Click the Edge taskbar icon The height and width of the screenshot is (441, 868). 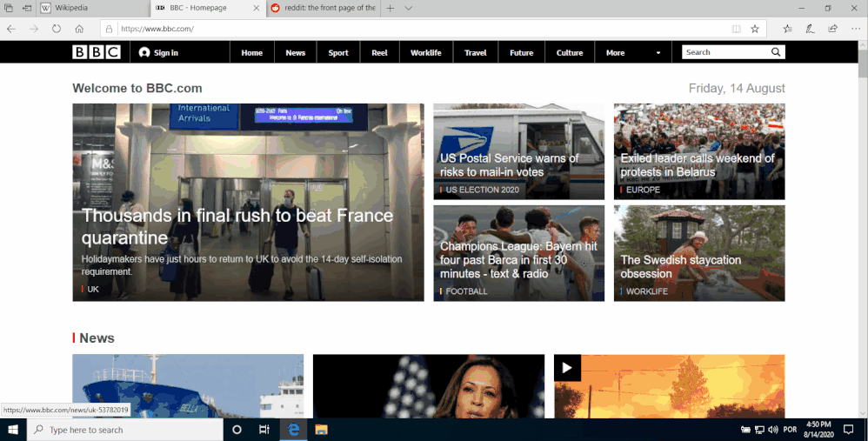[x=293, y=430]
